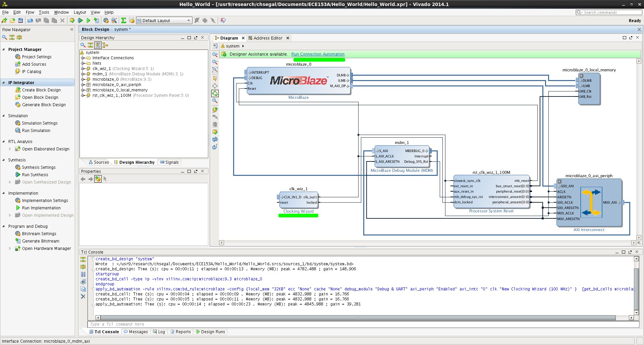This screenshot has width=644, height=345.
Task: Search the diagram with the magnifier icon
Action: [x=215, y=101]
